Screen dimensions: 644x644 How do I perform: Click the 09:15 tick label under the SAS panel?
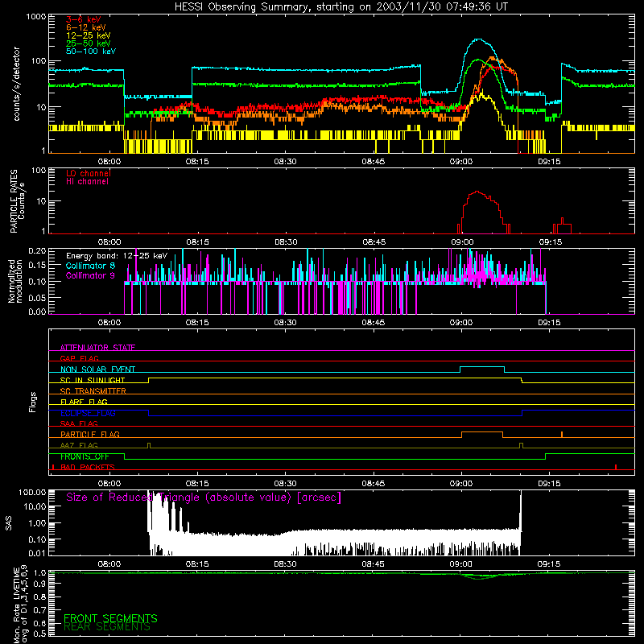point(549,564)
